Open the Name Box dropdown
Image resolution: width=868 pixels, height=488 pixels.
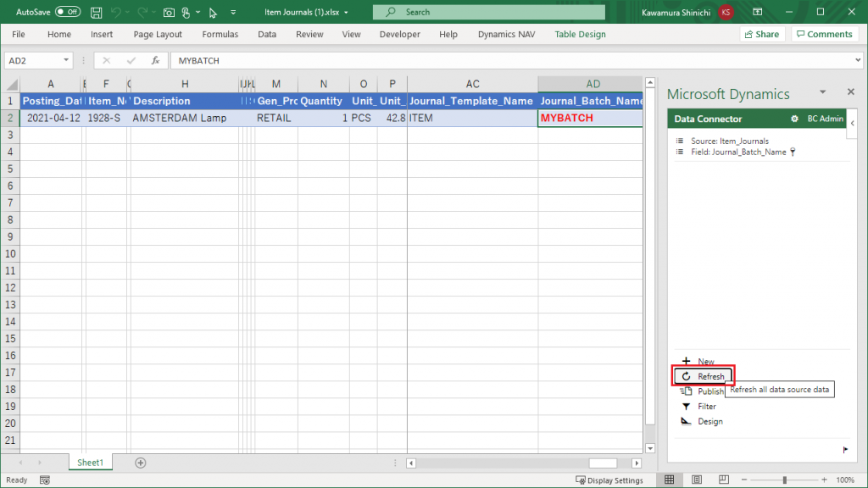point(67,61)
